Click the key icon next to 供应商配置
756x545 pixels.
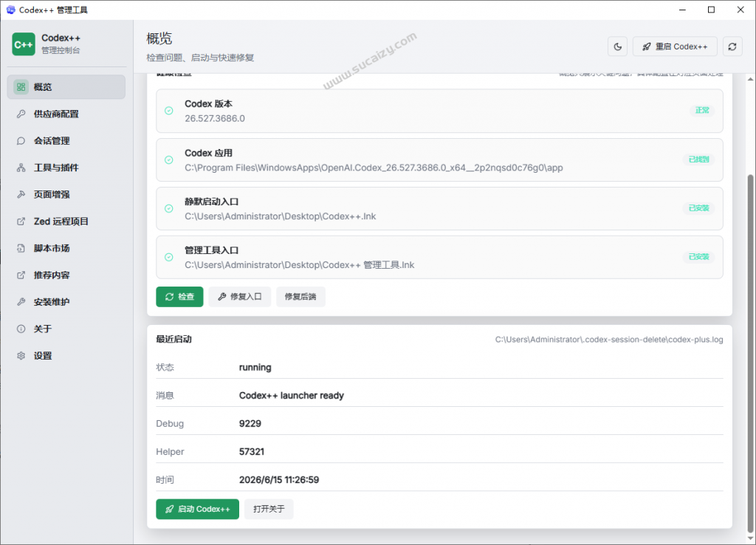point(21,114)
